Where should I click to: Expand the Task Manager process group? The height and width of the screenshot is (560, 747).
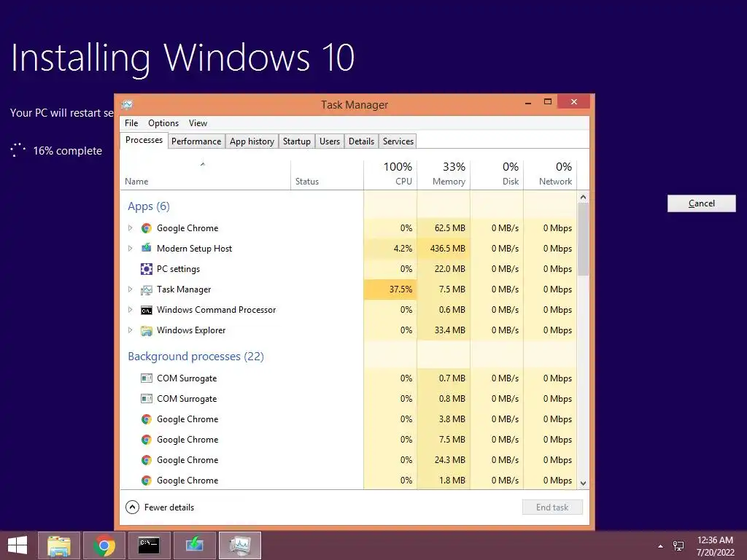(x=130, y=289)
